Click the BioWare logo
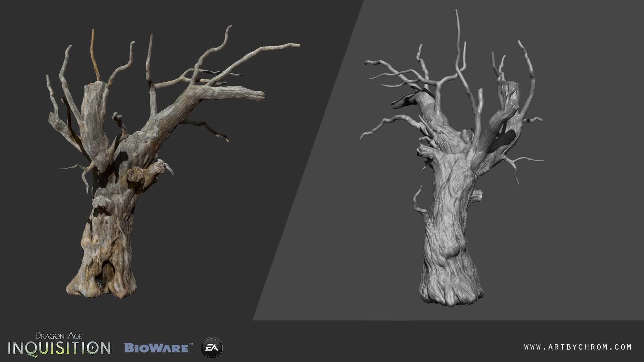Viewport: 644px width, 362px height. (x=158, y=348)
